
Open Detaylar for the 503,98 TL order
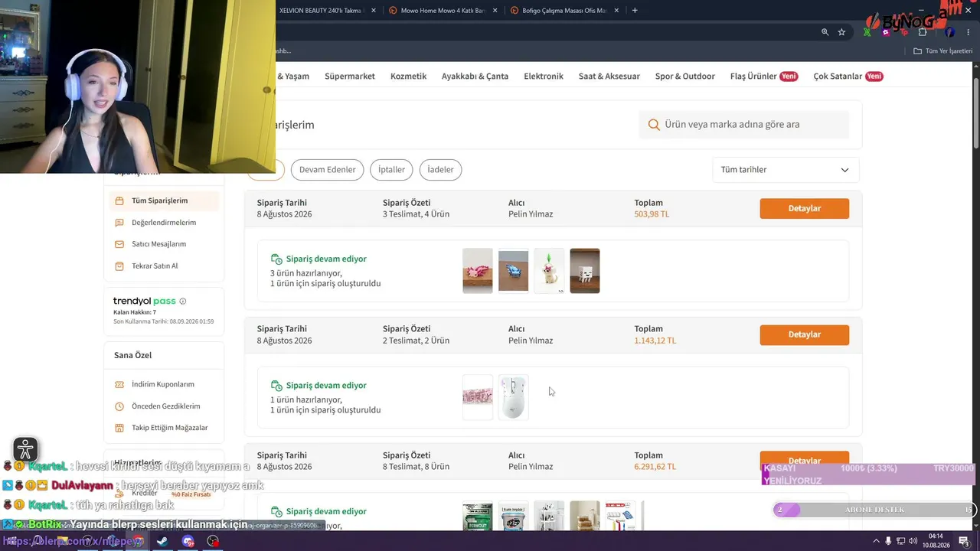tap(805, 208)
